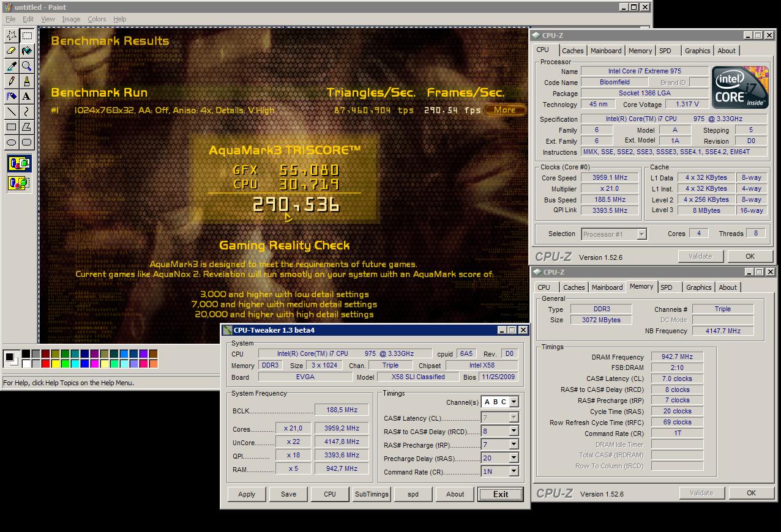Enable the transparent selection option in Paint
Screen dimensions: 781x532
pos(20,182)
